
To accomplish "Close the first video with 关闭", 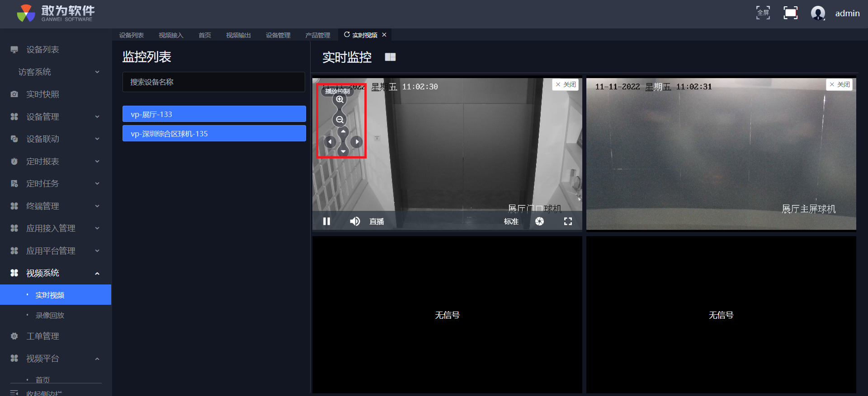I will click(566, 84).
